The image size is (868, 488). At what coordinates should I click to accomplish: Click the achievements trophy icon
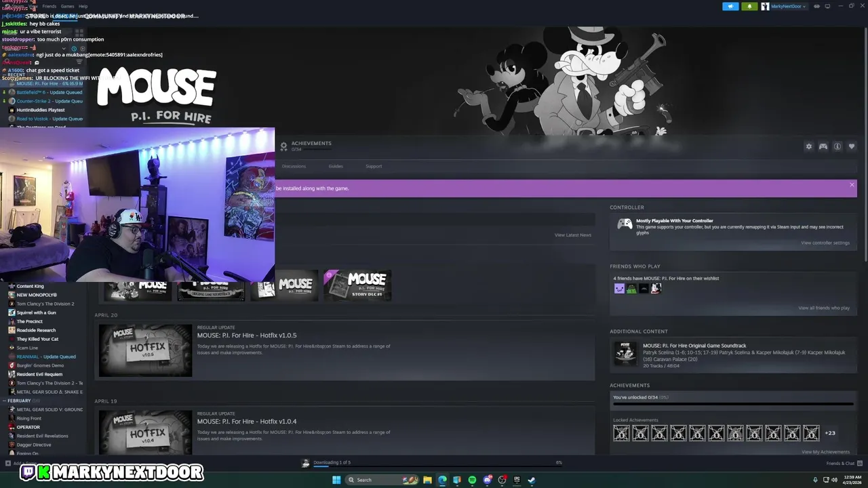pos(283,146)
